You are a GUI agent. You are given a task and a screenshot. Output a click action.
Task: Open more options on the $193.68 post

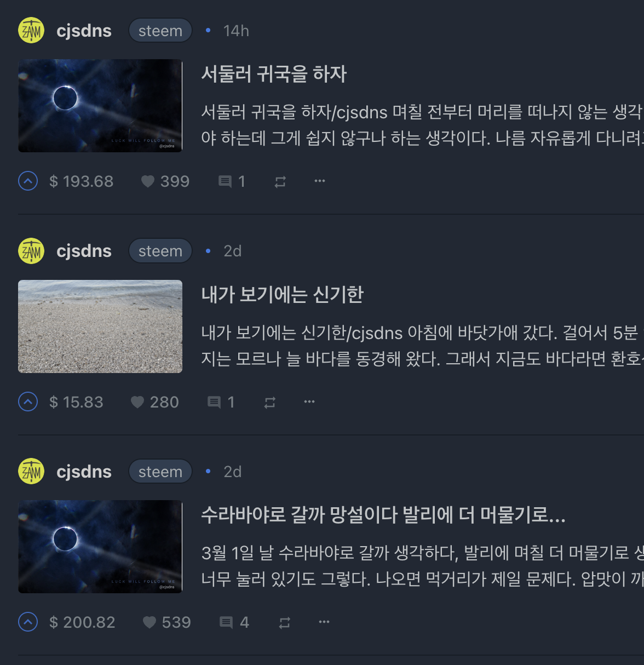pyautogui.click(x=320, y=181)
